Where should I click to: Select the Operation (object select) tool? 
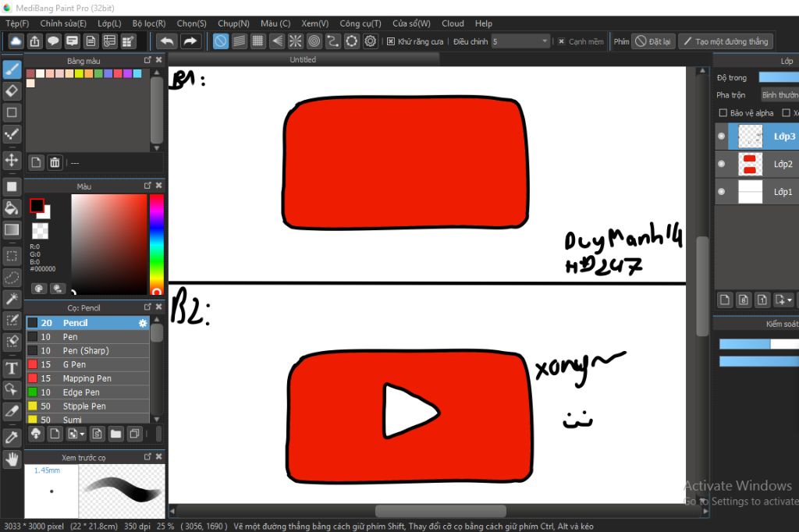click(x=12, y=389)
